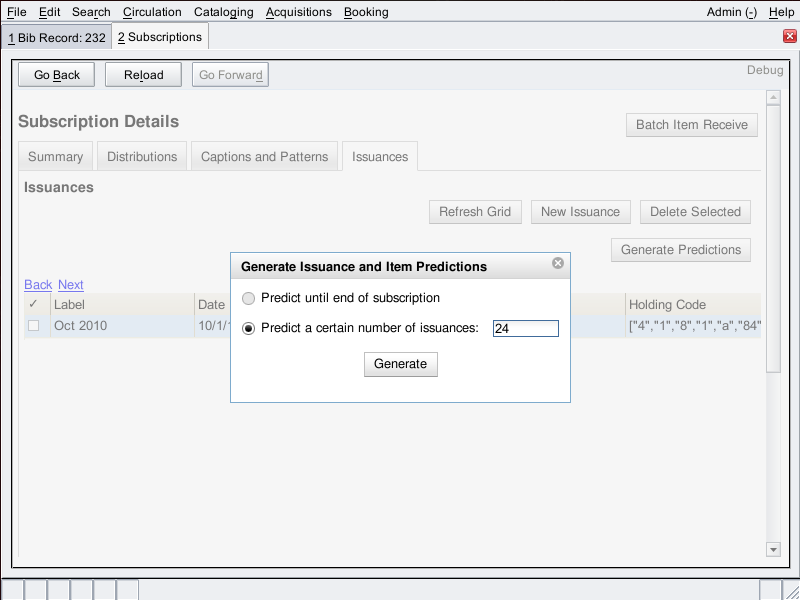The width and height of the screenshot is (800, 600).
Task: Switch to Bib Record: 232 tab
Action: pyautogui.click(x=57, y=37)
